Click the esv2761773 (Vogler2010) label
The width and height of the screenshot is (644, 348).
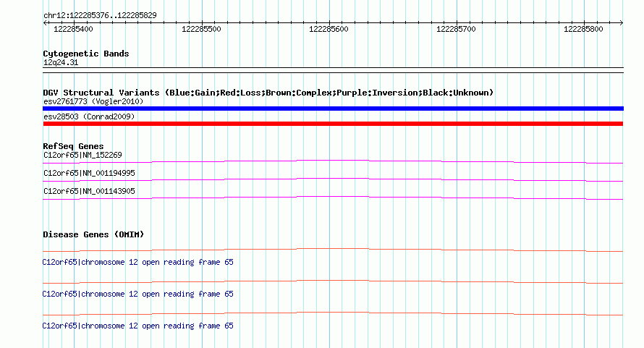93,101
